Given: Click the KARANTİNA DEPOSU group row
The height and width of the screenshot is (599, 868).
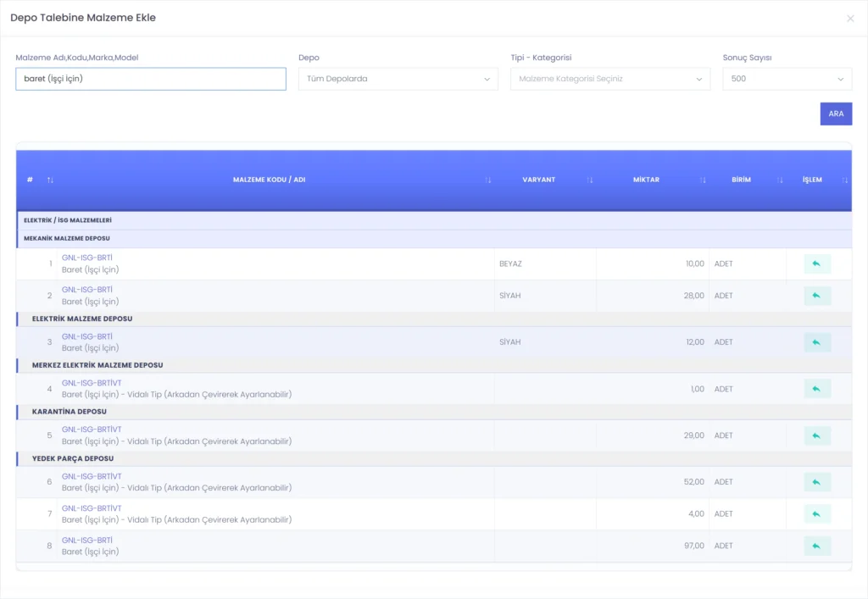Looking at the screenshot, I should point(434,412).
